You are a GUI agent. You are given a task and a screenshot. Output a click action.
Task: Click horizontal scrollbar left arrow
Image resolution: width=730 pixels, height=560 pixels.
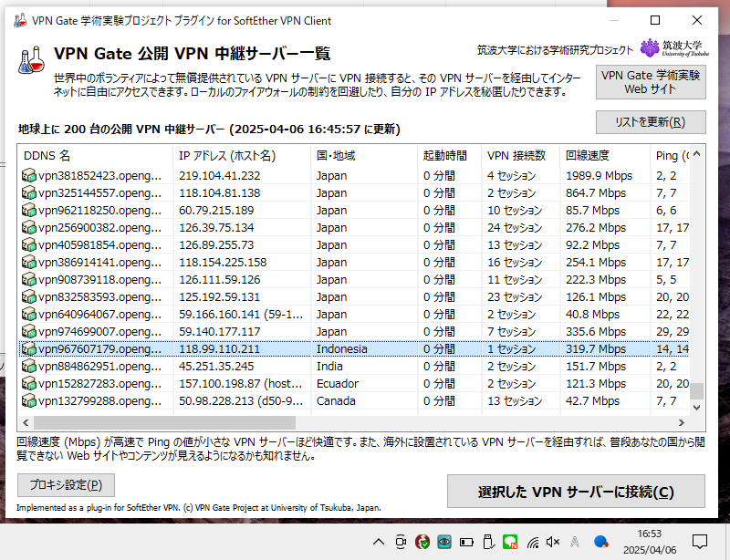tap(26, 422)
